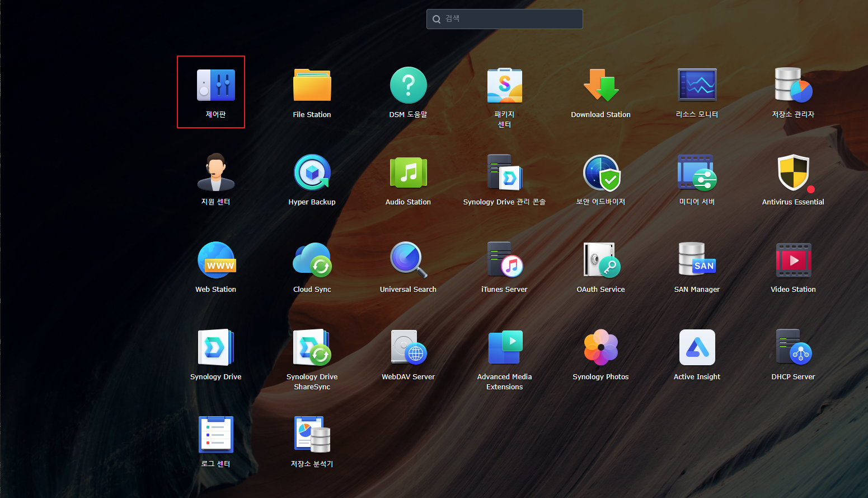
Task: Click the 검색 search field
Action: pos(505,19)
